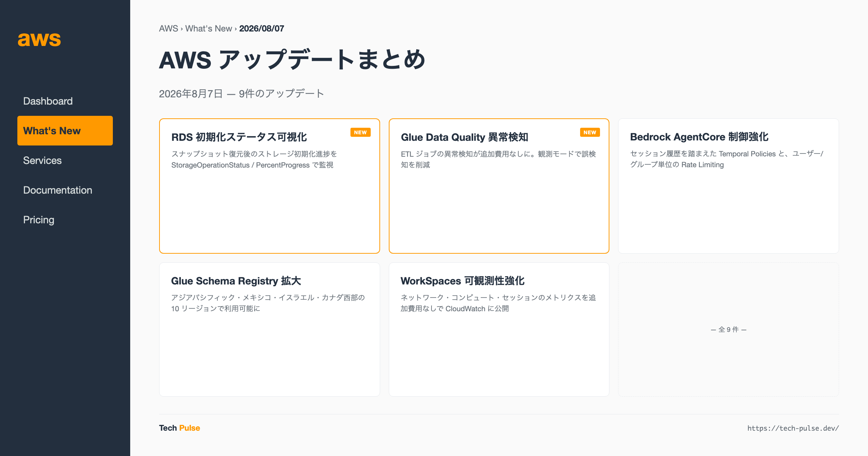Select the What's New sidebar item
Image resolution: width=868 pixels, height=456 pixels.
tap(65, 131)
